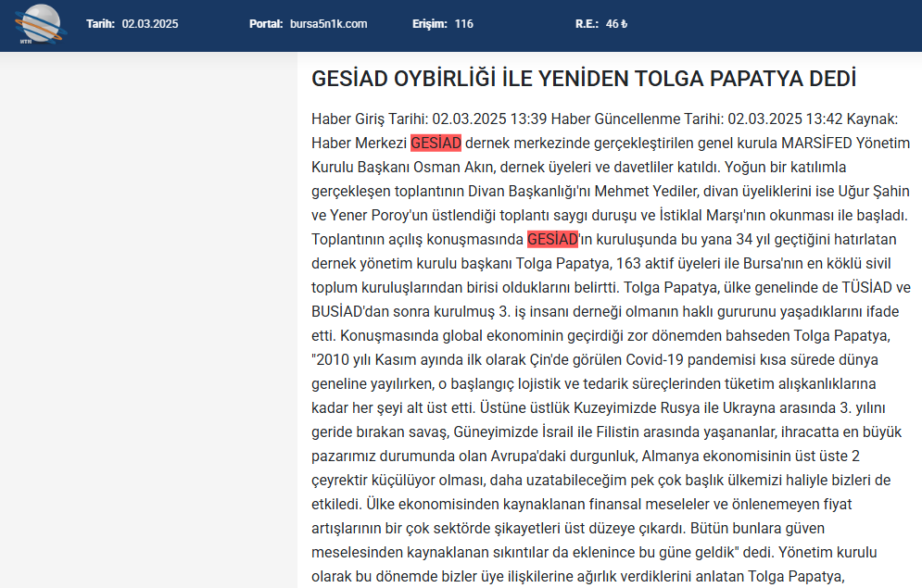This screenshot has width=922, height=588.
Task: Click the name 'Uğur Şahin' in the article
Action: (874, 191)
